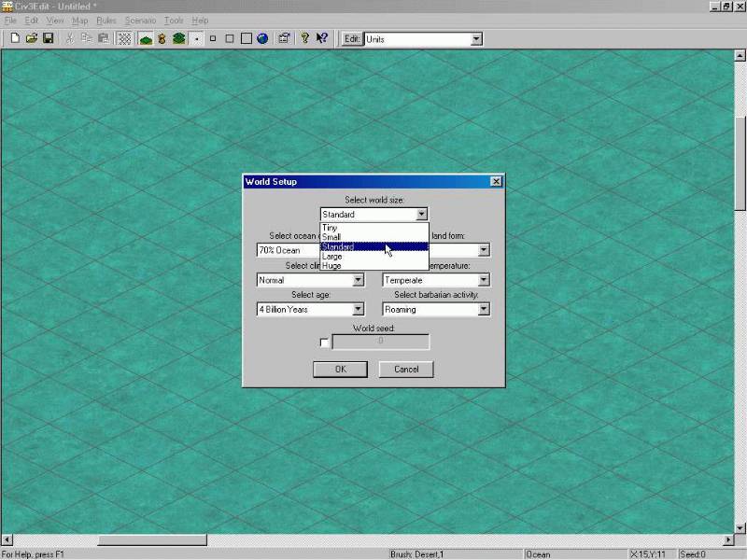Select the brown figure overlay brush icon
Image resolution: width=747 pixels, height=560 pixels.
(x=162, y=38)
